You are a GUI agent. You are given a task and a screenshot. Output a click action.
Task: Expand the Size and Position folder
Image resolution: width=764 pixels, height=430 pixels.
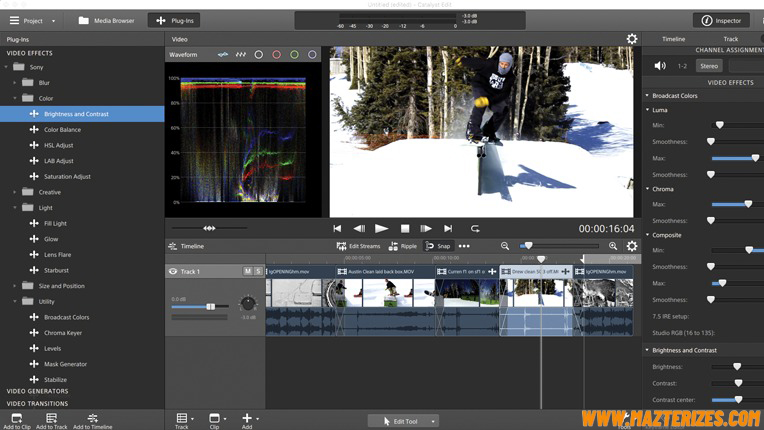(x=15, y=286)
